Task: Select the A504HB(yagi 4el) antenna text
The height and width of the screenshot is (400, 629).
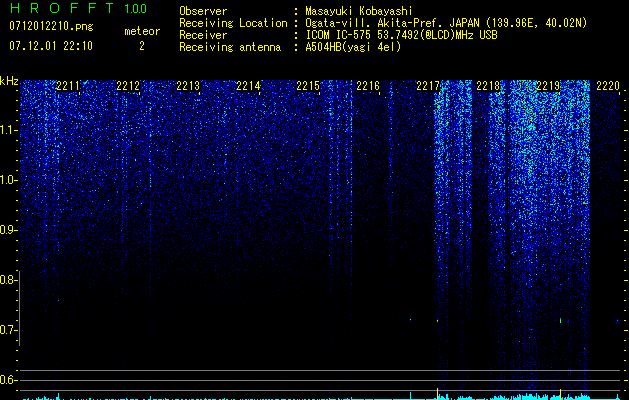Action: pyautogui.click(x=353, y=47)
